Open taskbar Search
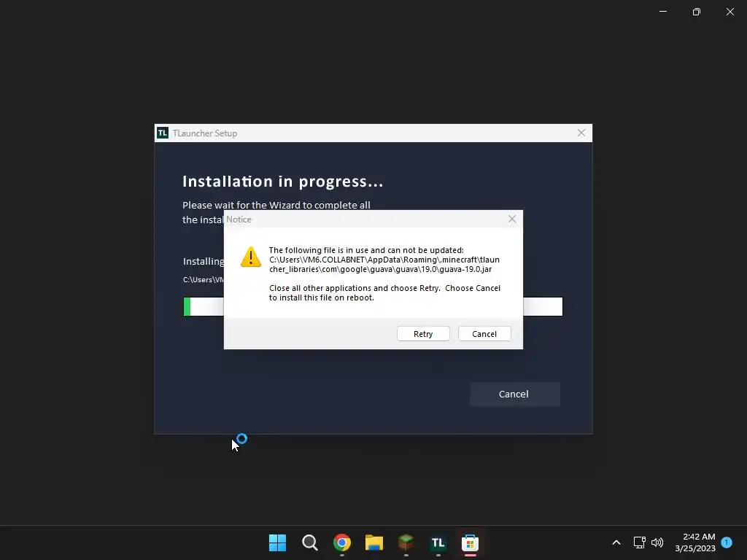Screen dimensions: 747x560 point(309,542)
